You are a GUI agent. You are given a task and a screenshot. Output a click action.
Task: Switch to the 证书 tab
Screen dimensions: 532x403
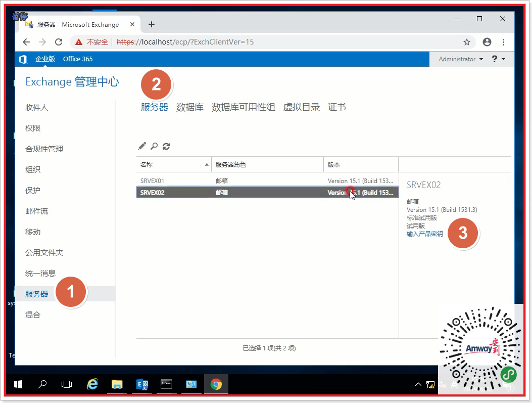337,107
